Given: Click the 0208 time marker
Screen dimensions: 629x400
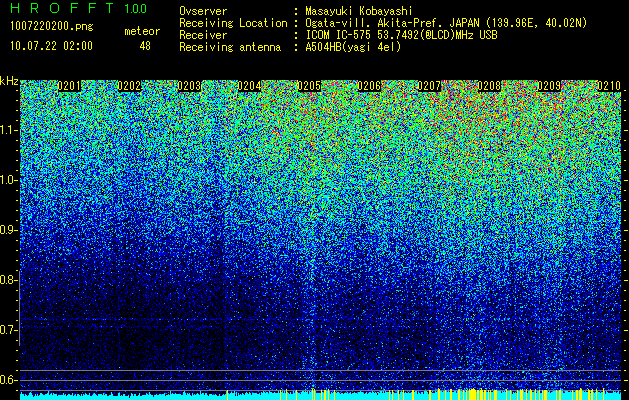Looking at the screenshot, I should pos(489,86).
